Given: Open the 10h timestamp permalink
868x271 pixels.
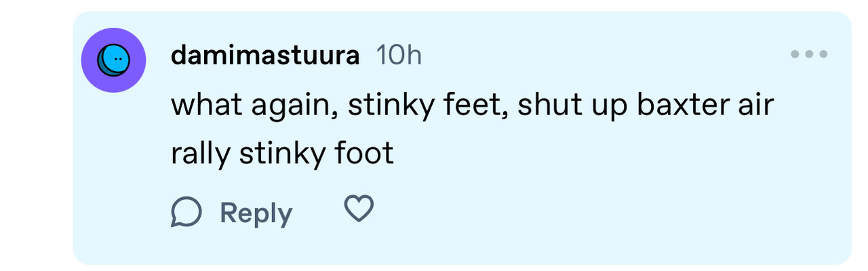Looking at the screenshot, I should [x=399, y=56].
